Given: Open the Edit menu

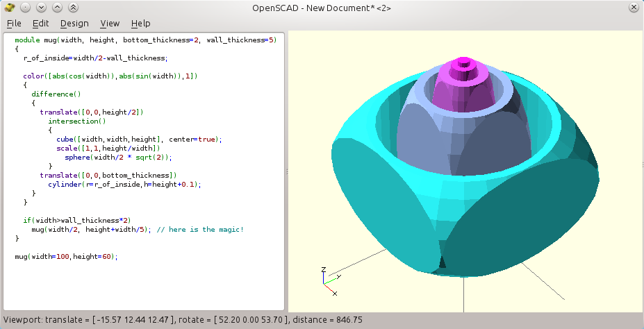Looking at the screenshot, I should click(40, 23).
